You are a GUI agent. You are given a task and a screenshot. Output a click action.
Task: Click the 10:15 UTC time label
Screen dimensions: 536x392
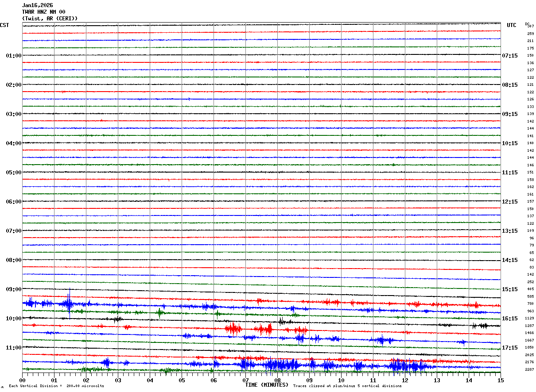pyautogui.click(x=509, y=143)
